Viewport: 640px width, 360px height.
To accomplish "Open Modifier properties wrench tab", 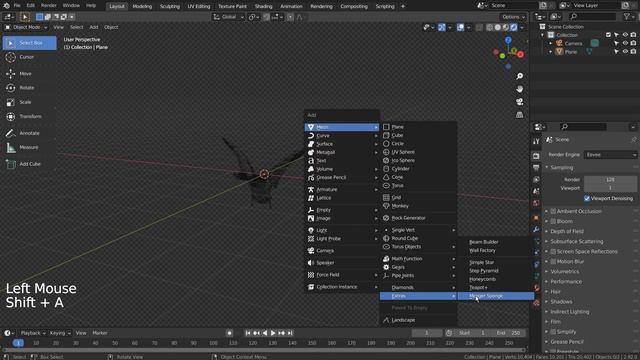I will click(536, 230).
